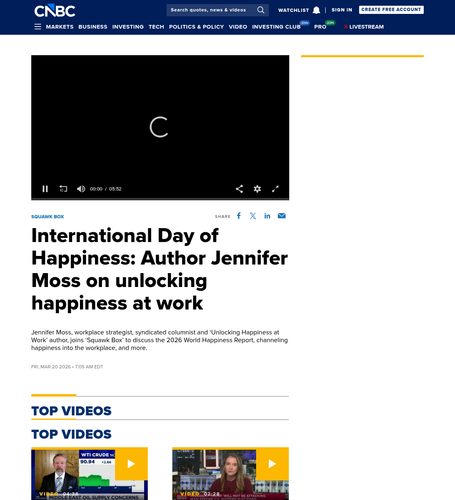
Task: Share article via email icon
Action: (282, 216)
